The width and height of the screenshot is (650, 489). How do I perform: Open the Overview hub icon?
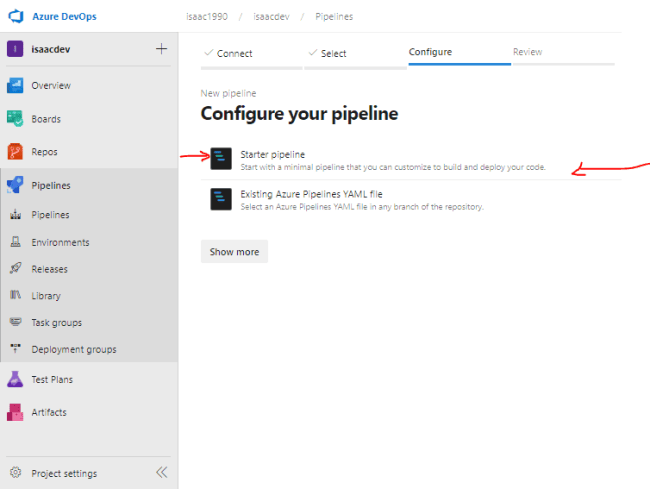tap(15, 85)
